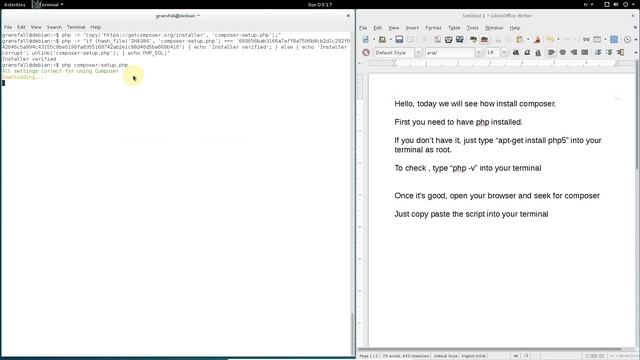The width and height of the screenshot is (640, 360).
Task: Open Writer's Format menu
Action: coord(433,28)
